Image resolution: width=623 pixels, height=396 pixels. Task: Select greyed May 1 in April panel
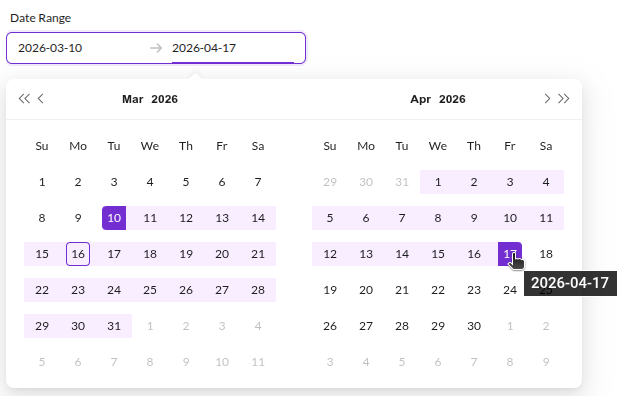(x=510, y=326)
